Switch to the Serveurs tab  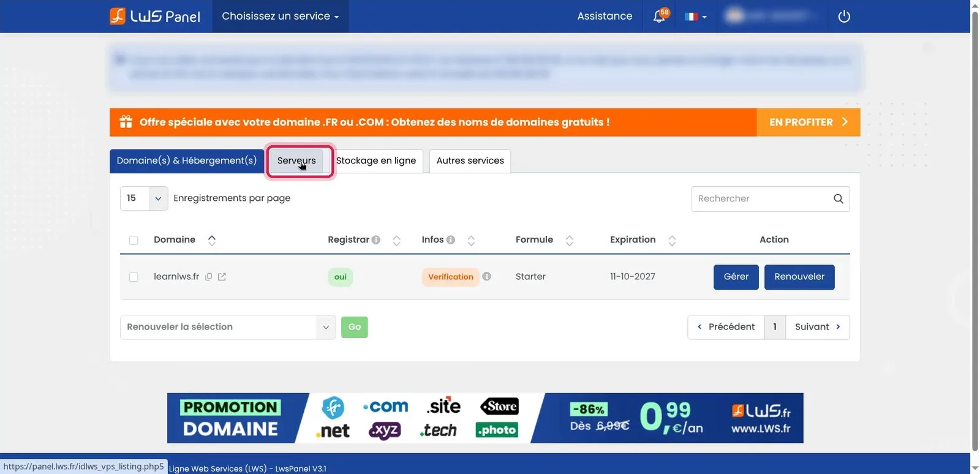click(x=296, y=160)
